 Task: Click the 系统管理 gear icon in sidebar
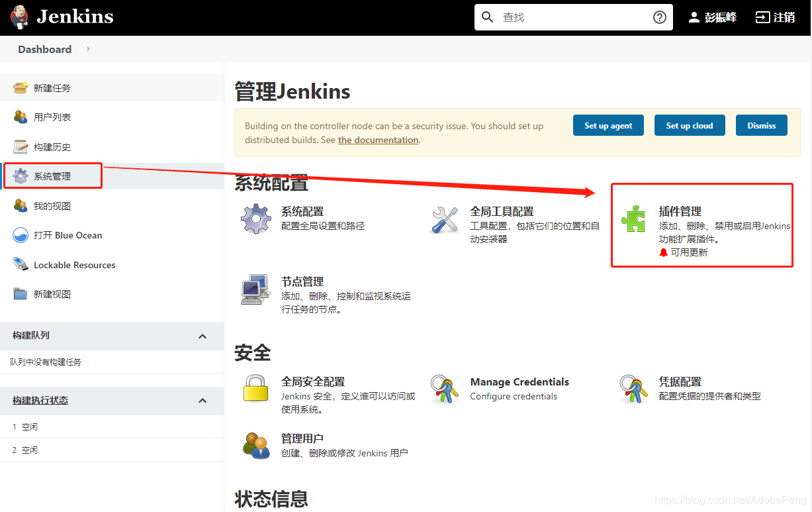click(21, 176)
